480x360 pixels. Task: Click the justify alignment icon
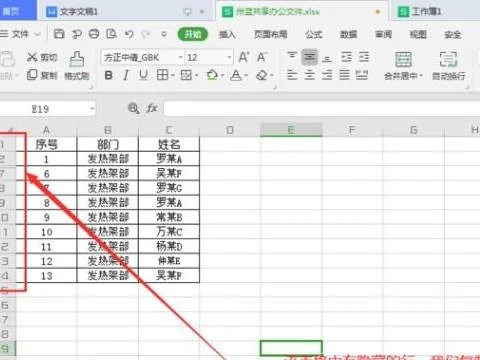click(345, 75)
